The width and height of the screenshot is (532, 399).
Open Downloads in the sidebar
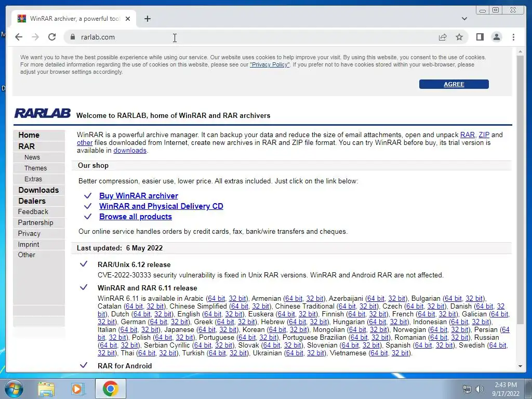38,190
